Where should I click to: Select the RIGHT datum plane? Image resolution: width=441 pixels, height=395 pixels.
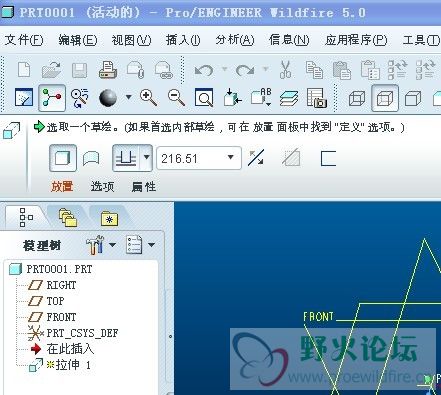[x=52, y=285]
